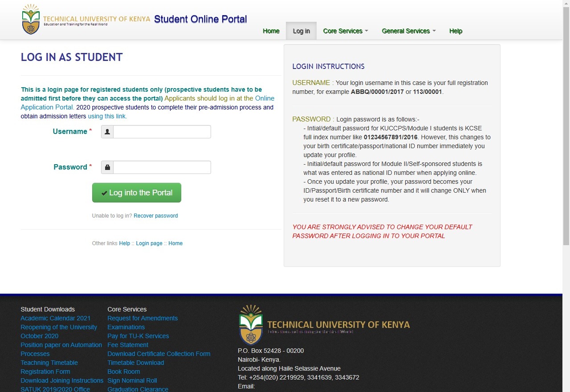Click the Technical University of Kenya header logo
Image resolution: width=570 pixels, height=392 pixels.
[x=86, y=20]
